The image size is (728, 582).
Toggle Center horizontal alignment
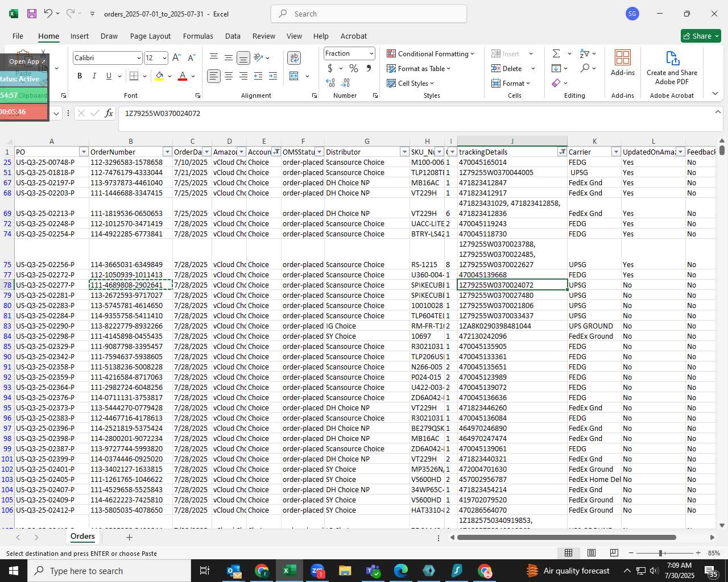229,76
